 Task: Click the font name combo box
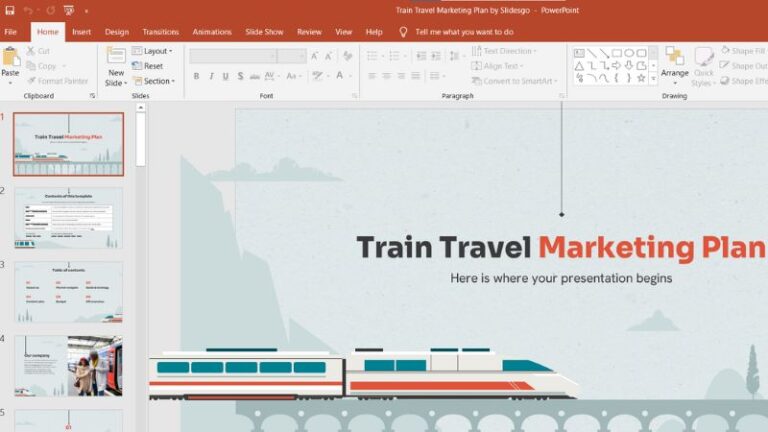click(233, 56)
